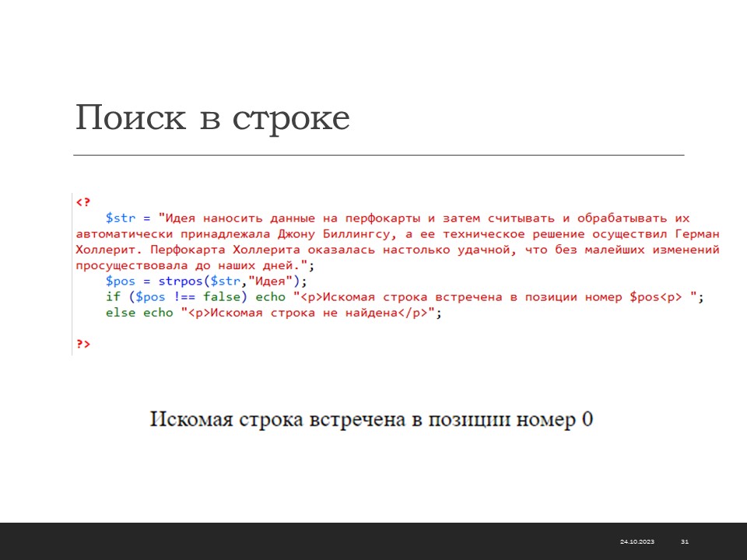Click the PHP opening tag "<?"

click(x=83, y=203)
